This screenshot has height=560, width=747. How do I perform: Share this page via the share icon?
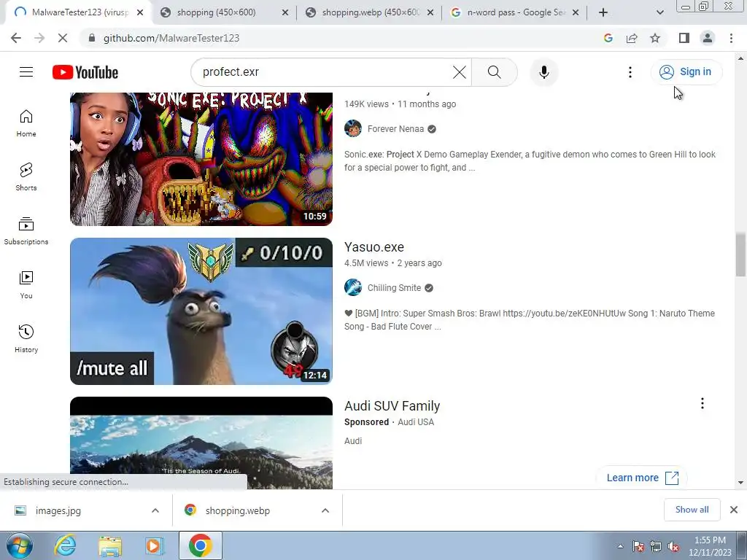[x=632, y=38]
